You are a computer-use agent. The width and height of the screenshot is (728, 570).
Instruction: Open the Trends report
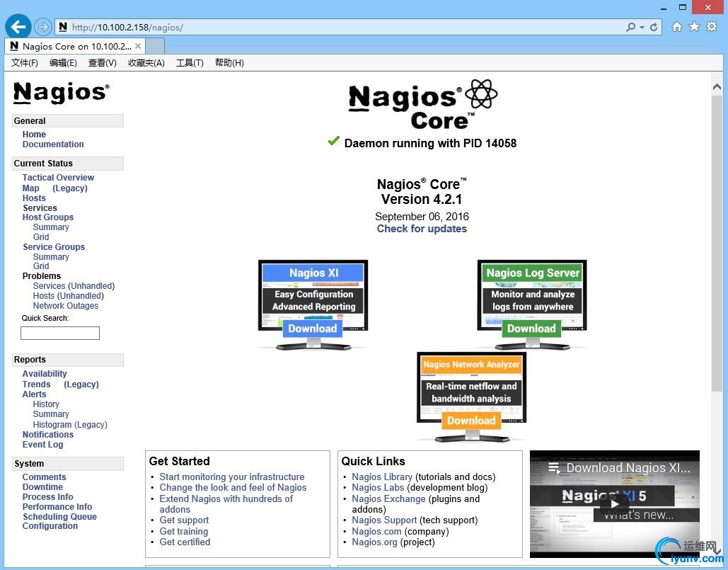tap(36, 384)
